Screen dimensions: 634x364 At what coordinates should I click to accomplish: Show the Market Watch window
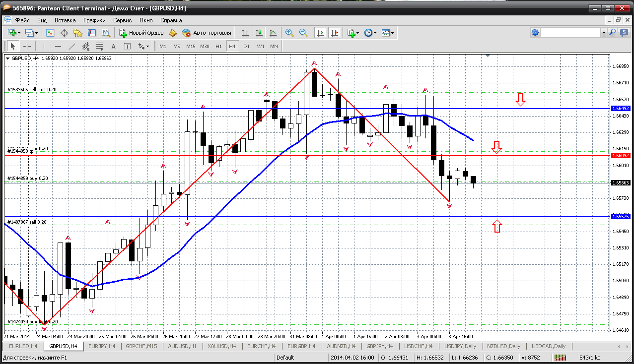(50, 33)
